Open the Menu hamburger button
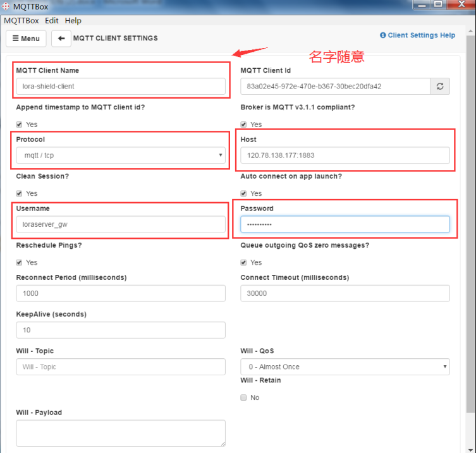The image size is (476, 453). coord(26,39)
